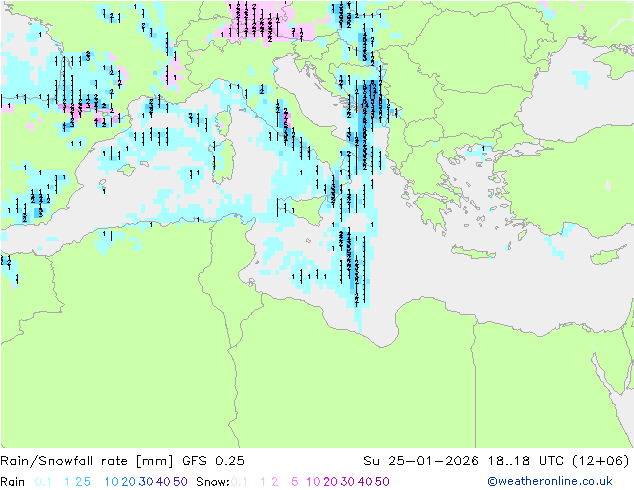Open the ©weatheronline.co.uk link
The width and height of the screenshot is (634, 490).
549,481
